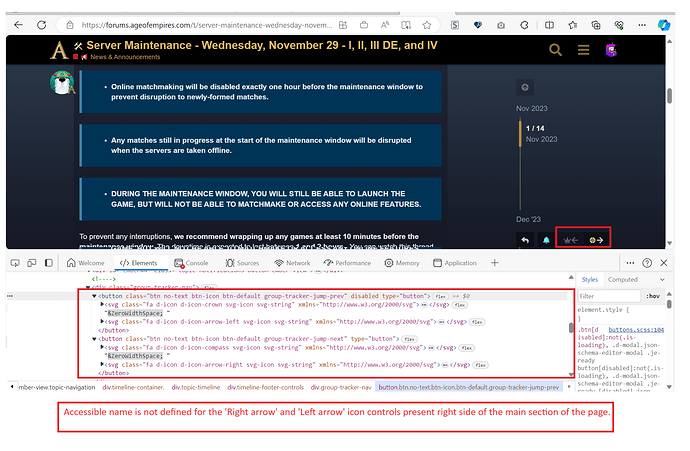The image size is (690, 451).
Task: Toggle flex badge on jump-prev button line
Action: pyautogui.click(x=440, y=297)
